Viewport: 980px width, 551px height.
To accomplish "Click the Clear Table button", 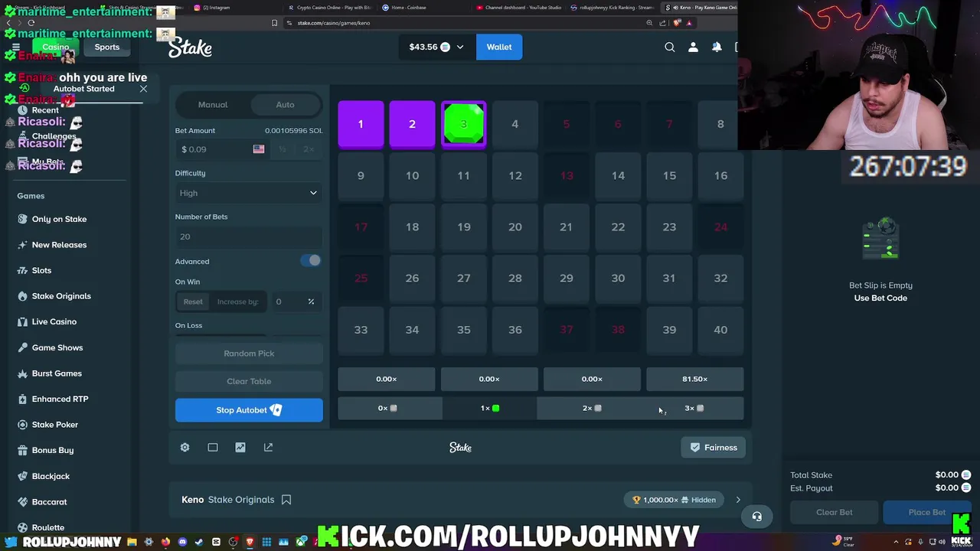I will 249,381.
